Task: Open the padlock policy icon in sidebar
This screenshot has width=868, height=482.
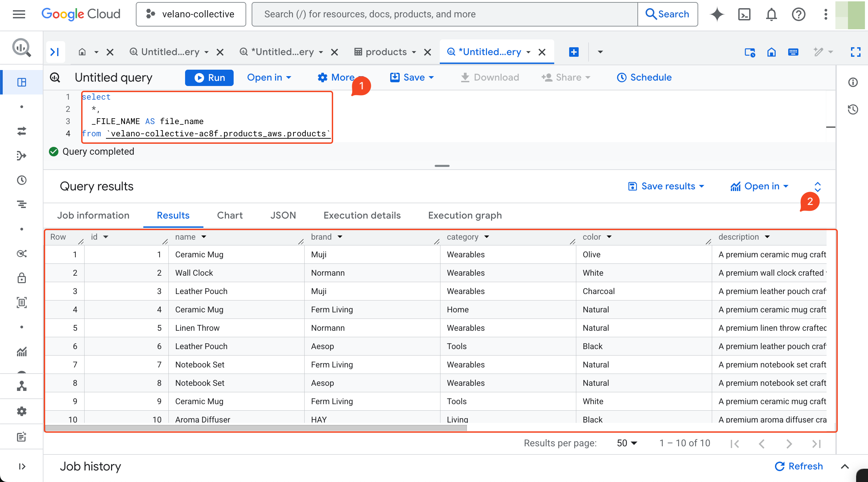Action: point(22,278)
